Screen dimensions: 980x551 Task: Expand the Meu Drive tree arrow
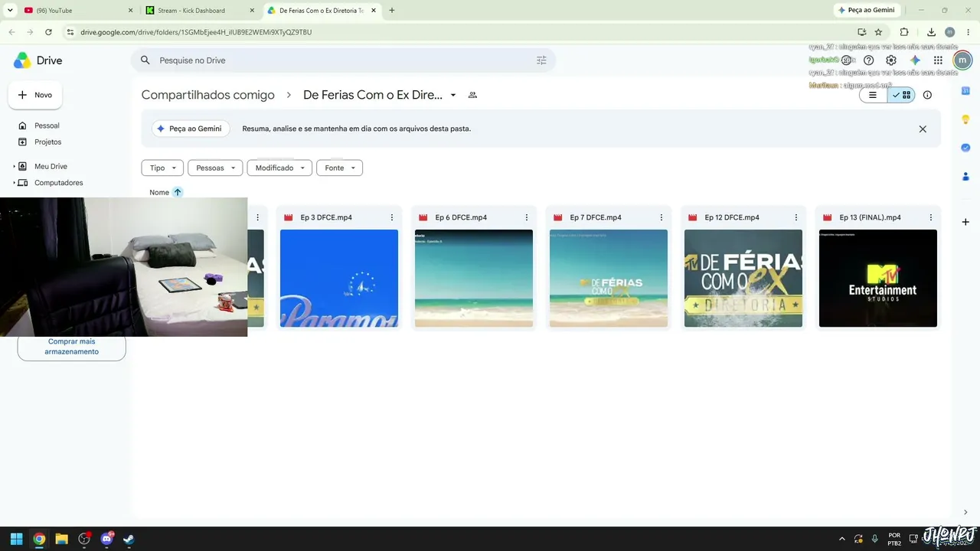(x=14, y=166)
